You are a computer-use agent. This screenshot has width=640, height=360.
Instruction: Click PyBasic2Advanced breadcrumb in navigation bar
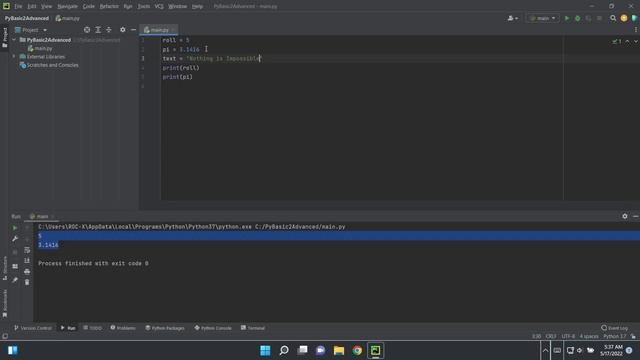click(x=27, y=18)
